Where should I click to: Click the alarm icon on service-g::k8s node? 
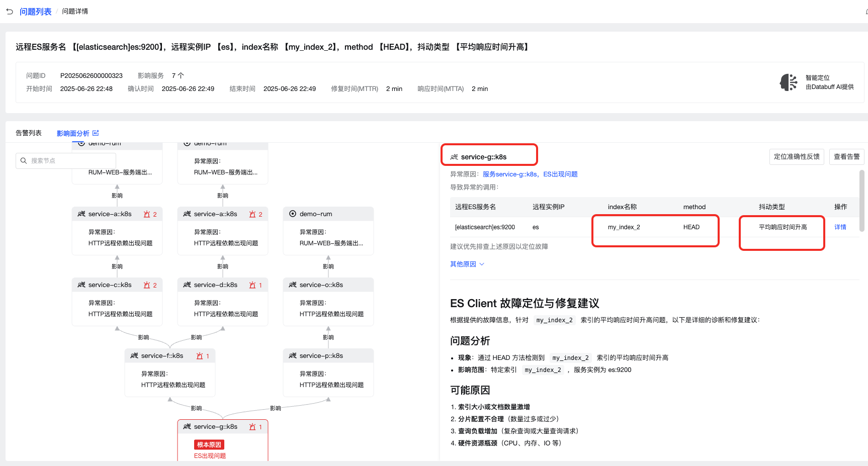point(252,427)
